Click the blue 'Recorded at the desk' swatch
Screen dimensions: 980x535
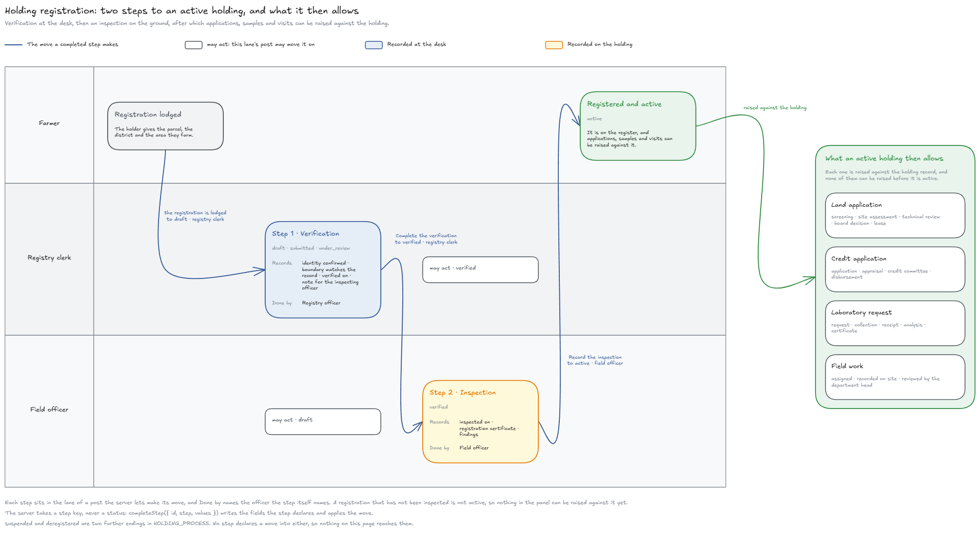click(x=374, y=45)
